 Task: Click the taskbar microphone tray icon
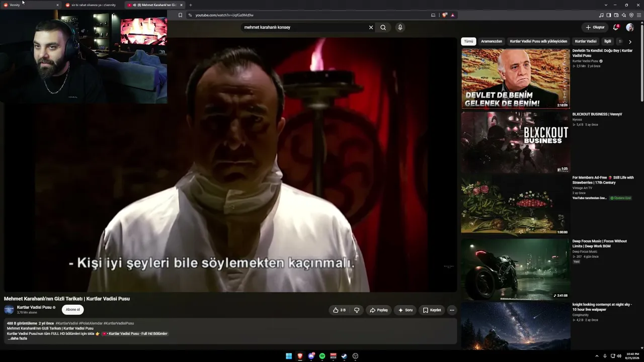[605, 356]
